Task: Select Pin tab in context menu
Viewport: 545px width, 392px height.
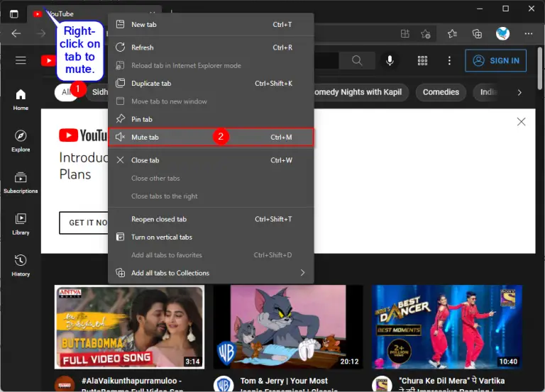Action: click(211, 119)
